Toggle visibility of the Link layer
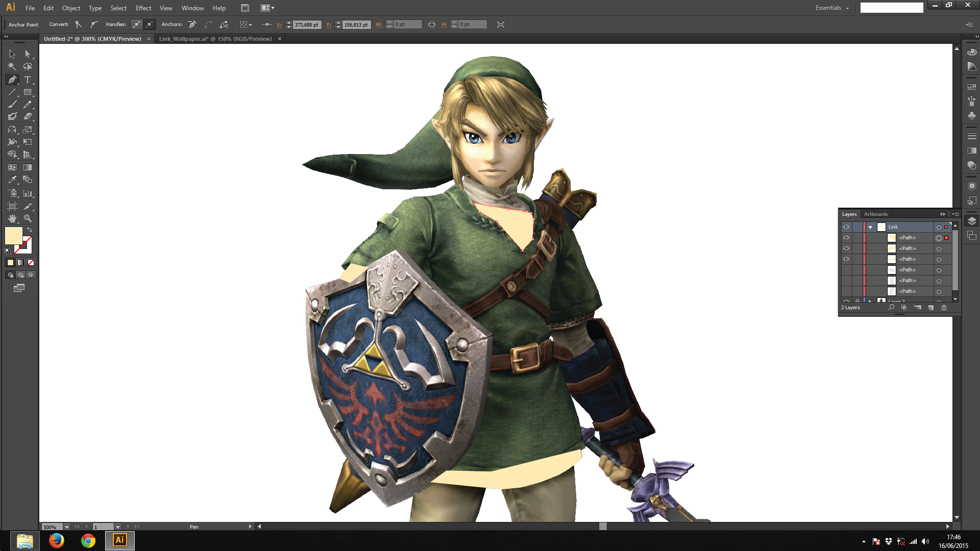Viewport: 980px width, 551px height. pos(846,227)
